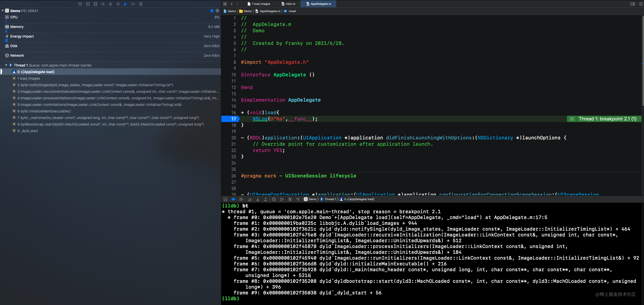Toggle the breakpoint on line 17 gutter
The width and height of the screenshot is (644, 305).
click(x=230, y=119)
